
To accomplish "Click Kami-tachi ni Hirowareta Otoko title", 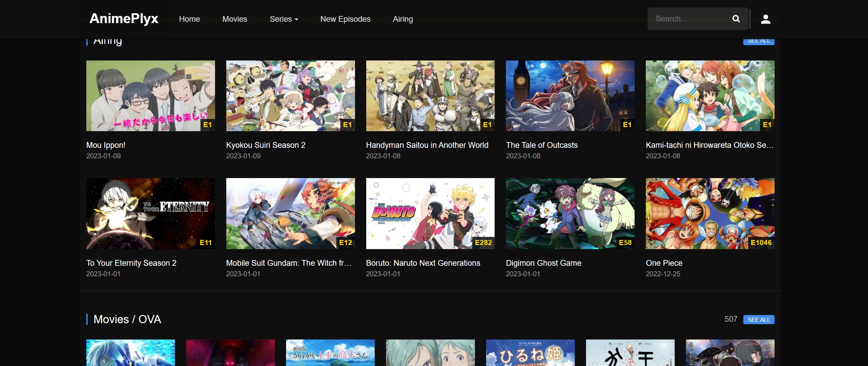I will (x=710, y=145).
